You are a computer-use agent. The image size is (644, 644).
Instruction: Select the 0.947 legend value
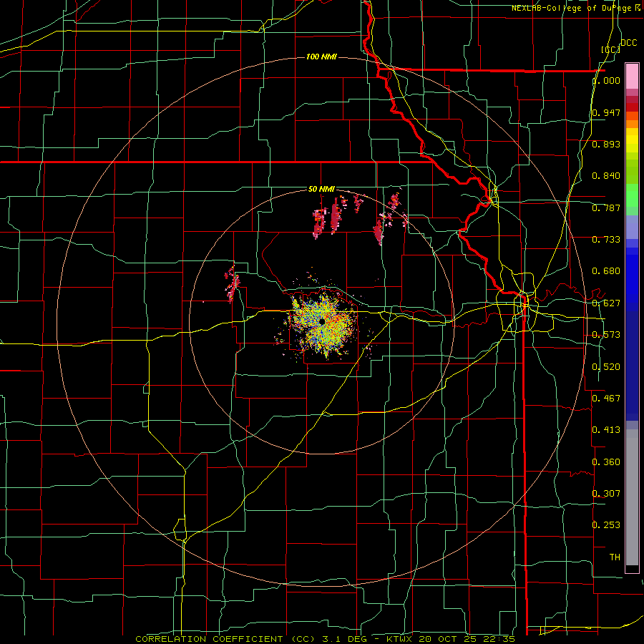pyautogui.click(x=606, y=112)
